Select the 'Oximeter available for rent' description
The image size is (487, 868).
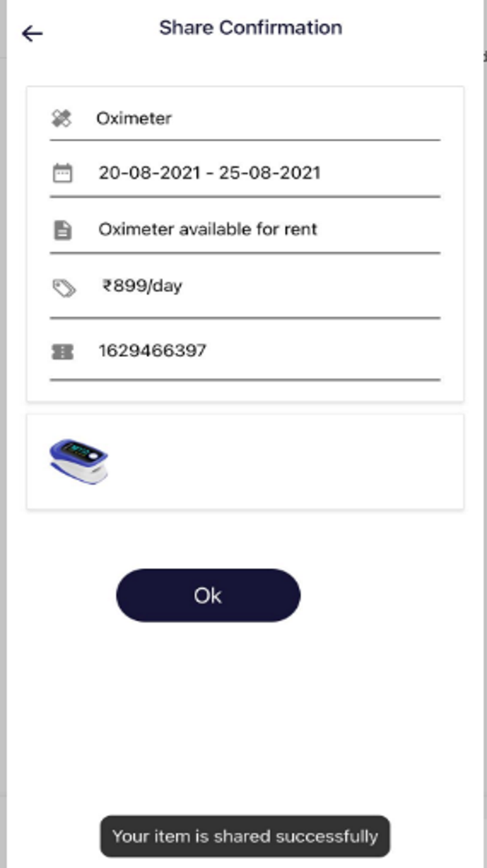click(208, 229)
